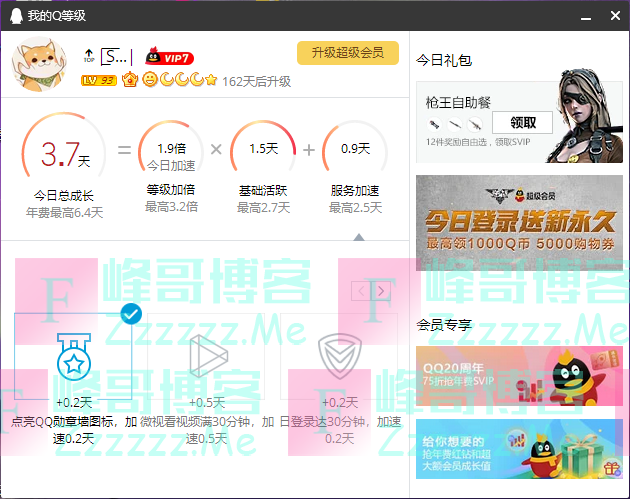The width and height of the screenshot is (630, 499).
Task: Click the star level icon
Action: (211, 80)
